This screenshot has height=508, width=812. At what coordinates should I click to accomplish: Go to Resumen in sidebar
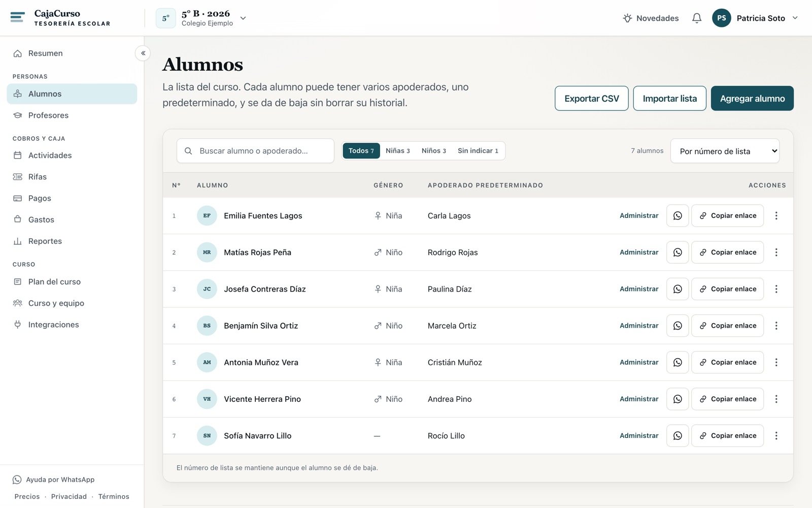click(x=72, y=53)
